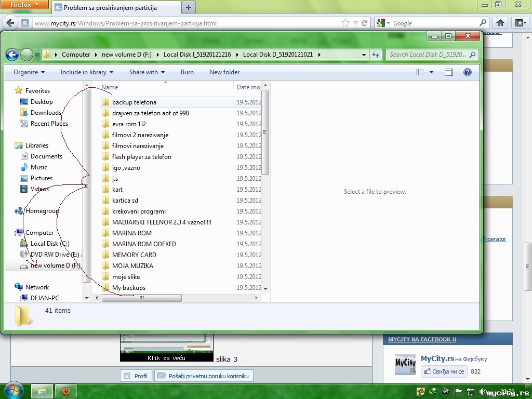
Task: Toggle the preview pane icon
Action: (449, 72)
